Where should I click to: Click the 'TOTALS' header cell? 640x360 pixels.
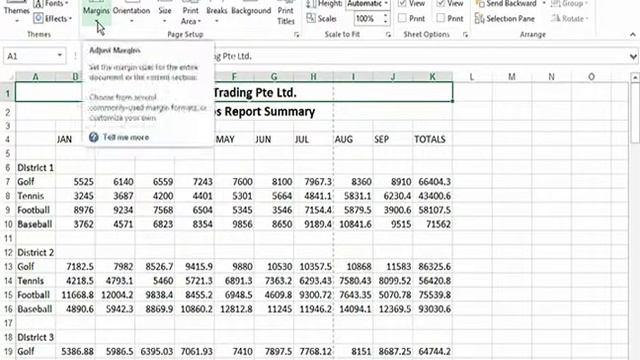[433, 139]
